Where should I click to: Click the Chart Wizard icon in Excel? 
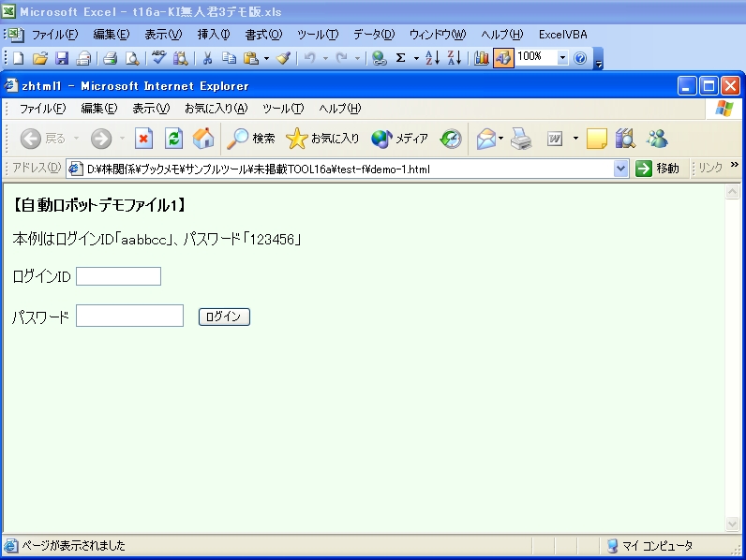point(482,58)
